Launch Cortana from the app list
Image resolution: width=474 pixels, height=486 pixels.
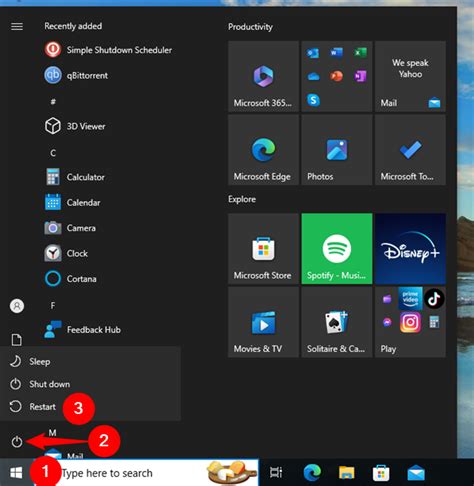pos(71,279)
